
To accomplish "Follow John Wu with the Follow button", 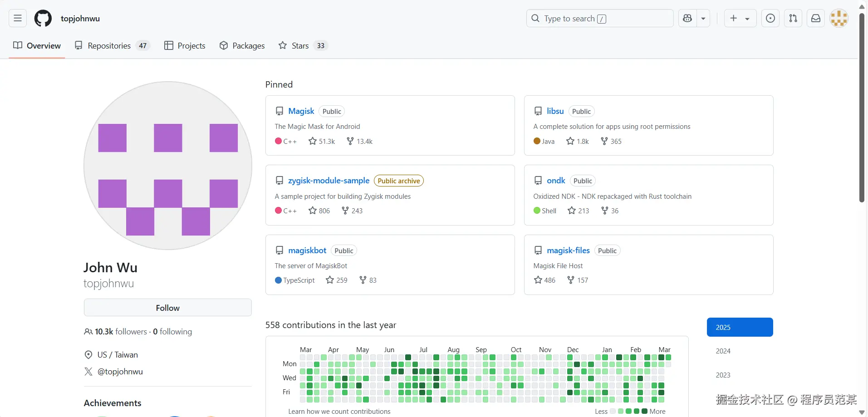I will click(x=167, y=308).
